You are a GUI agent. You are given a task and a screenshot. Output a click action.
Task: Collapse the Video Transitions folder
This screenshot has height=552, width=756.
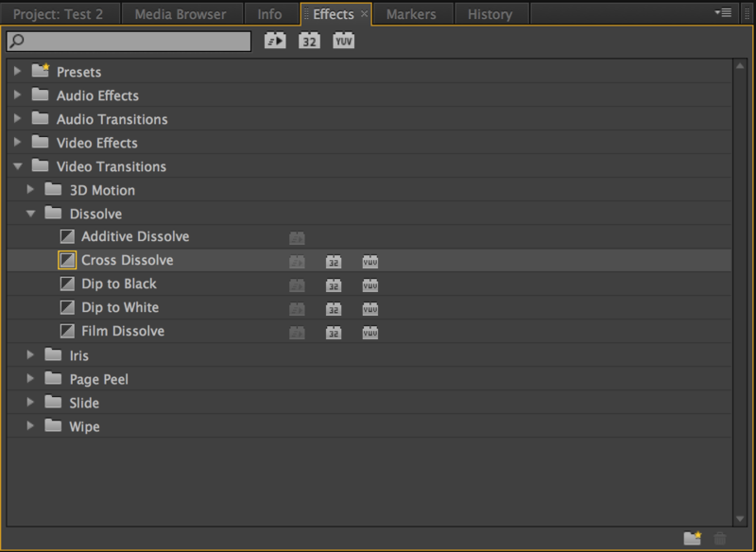[x=18, y=166]
